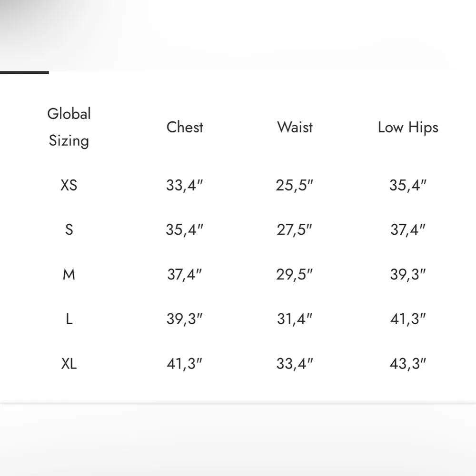
Task: Click the XS chest measurement 33,4″
Action: (x=185, y=185)
